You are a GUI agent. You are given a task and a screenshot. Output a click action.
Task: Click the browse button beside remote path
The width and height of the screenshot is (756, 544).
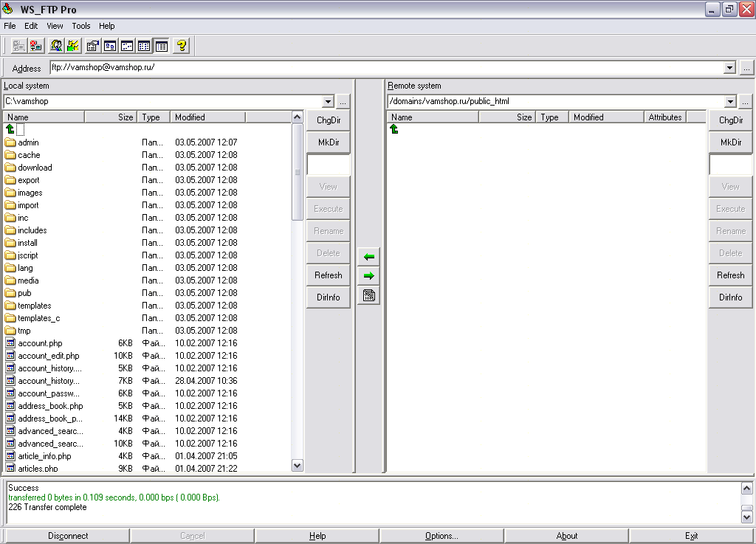pyautogui.click(x=746, y=102)
